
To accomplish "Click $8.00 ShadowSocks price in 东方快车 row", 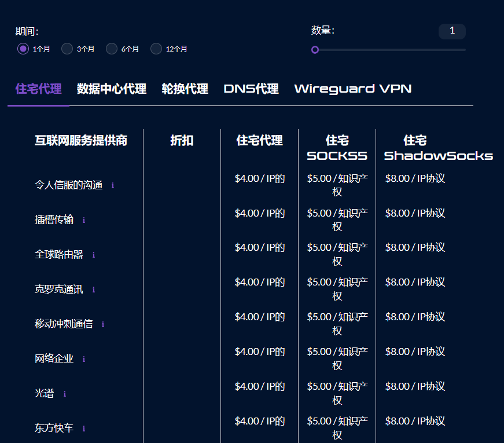I will [415, 421].
